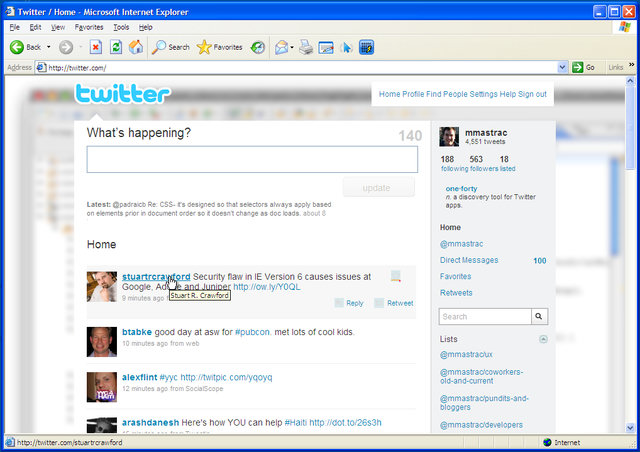Open the History clock icon
Viewport: 640px width, 452px height.
coord(258,47)
